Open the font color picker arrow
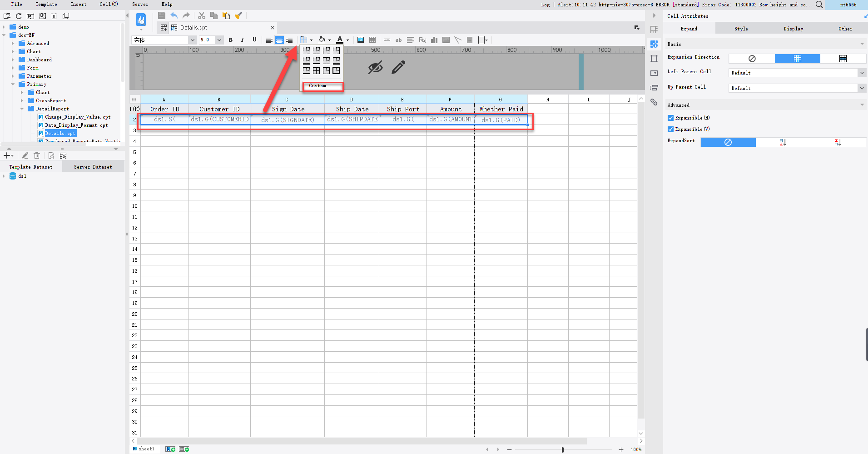 347,40
